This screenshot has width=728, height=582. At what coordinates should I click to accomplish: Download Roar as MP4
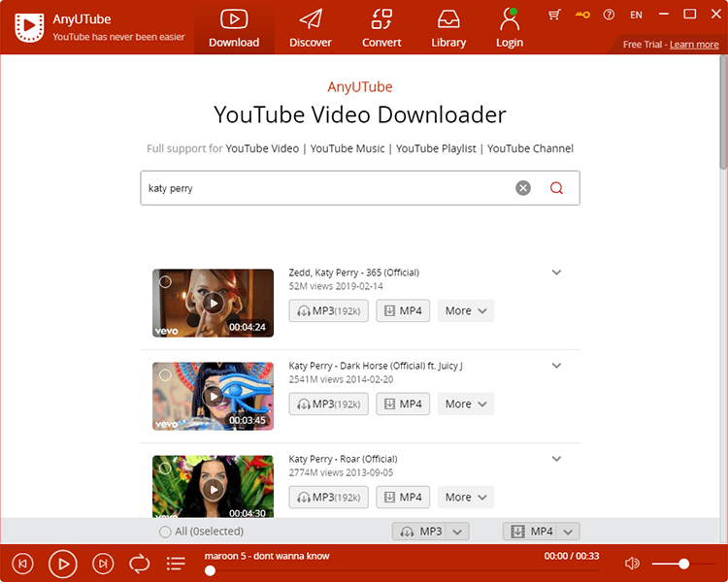click(x=403, y=497)
